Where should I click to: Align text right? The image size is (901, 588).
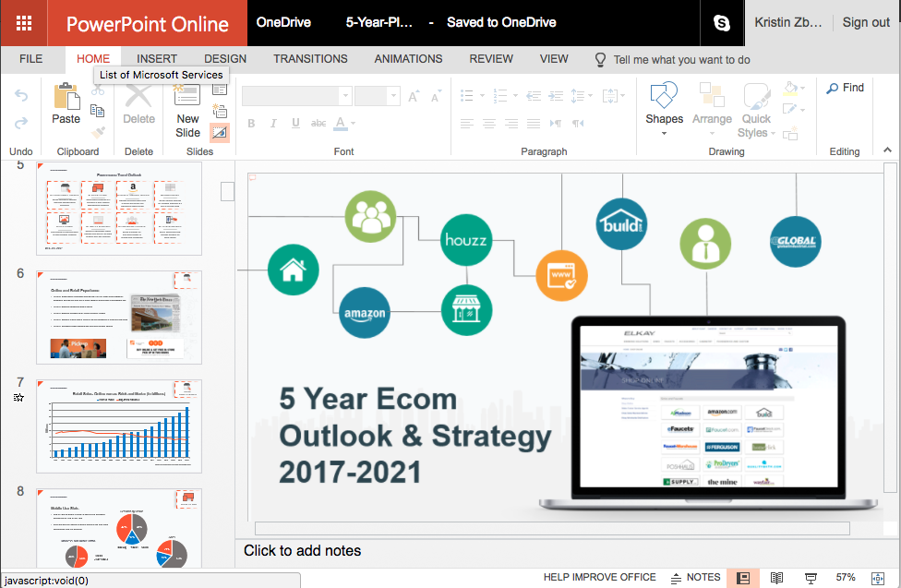(511, 123)
